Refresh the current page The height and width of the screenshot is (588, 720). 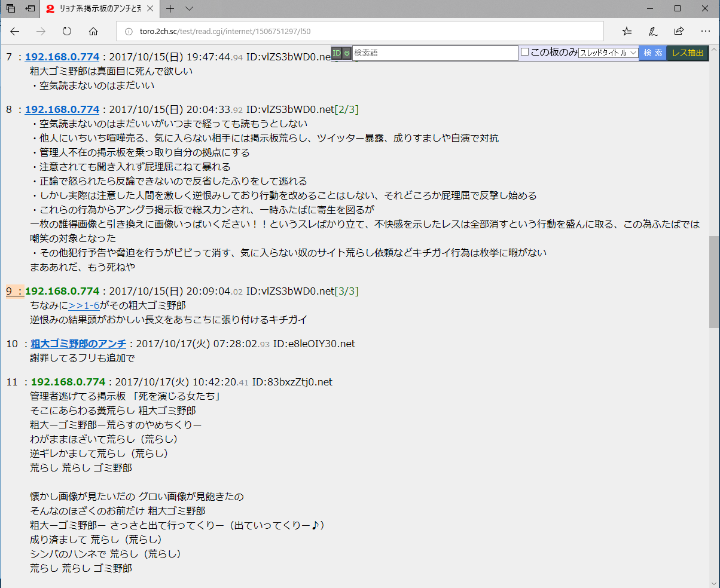(67, 31)
